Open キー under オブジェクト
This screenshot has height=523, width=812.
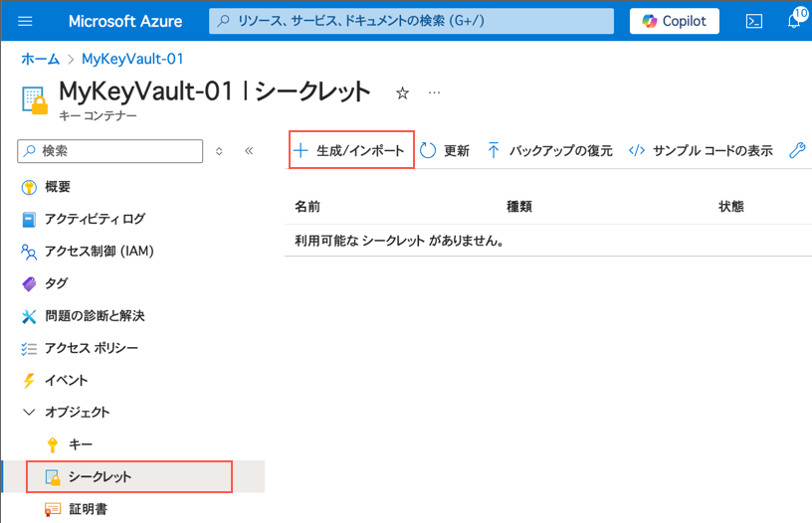coord(81,444)
